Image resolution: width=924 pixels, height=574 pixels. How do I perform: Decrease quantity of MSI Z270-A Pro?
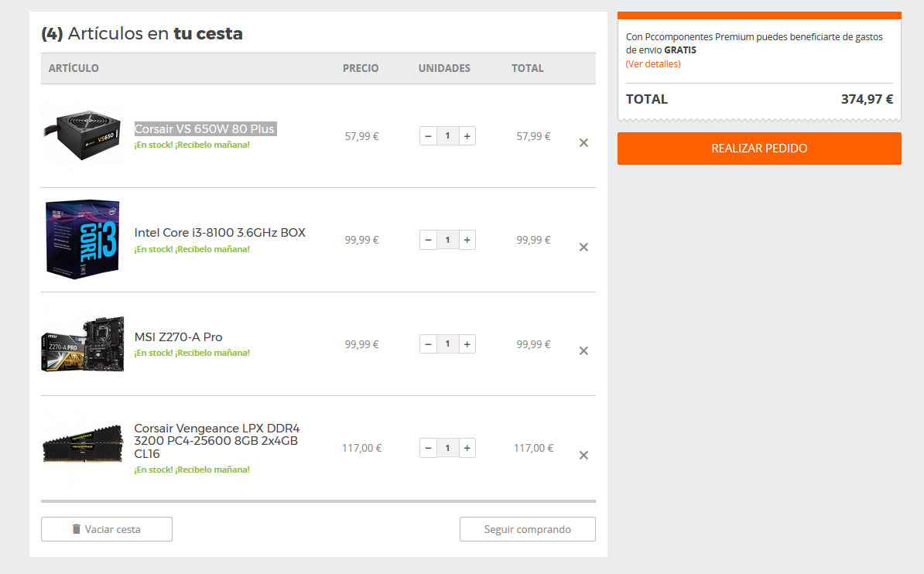tap(429, 344)
